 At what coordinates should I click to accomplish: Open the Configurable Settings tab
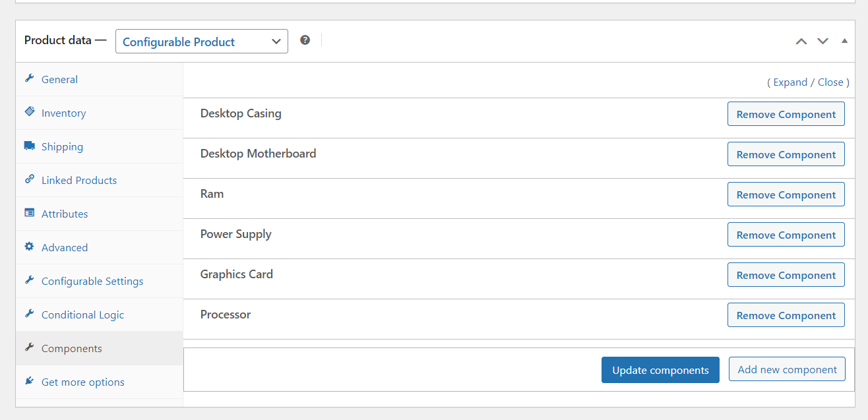pyautogui.click(x=92, y=281)
